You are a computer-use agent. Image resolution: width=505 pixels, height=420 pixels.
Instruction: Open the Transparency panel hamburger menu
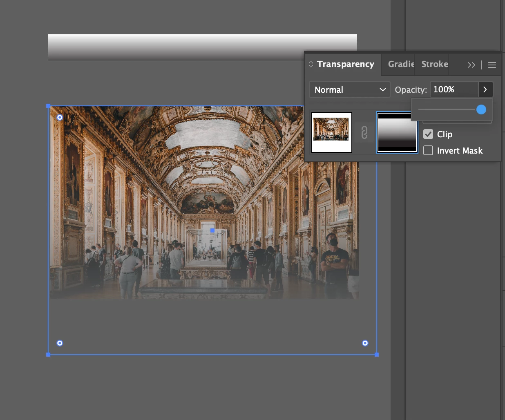click(x=492, y=65)
